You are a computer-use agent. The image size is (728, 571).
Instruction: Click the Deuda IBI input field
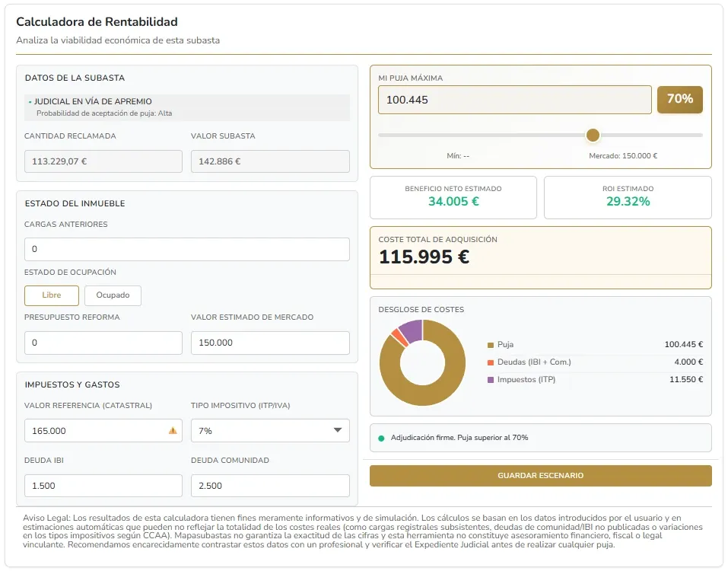(x=103, y=485)
